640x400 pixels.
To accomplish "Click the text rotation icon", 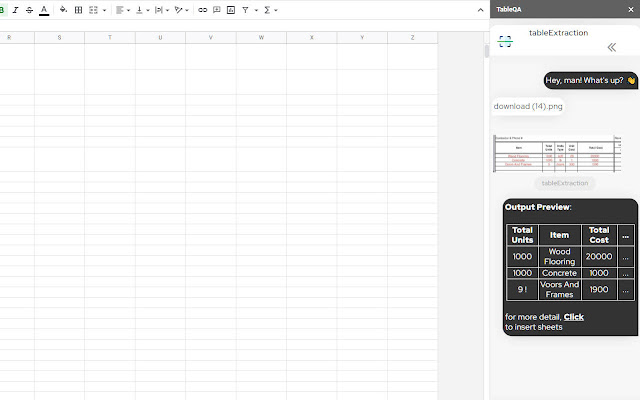I will click(178, 10).
